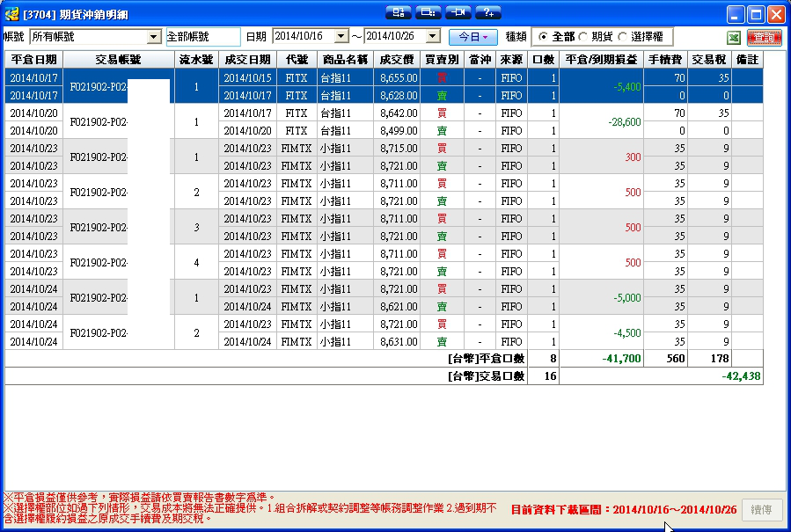This screenshot has height=532, width=791.
Task: Click the price cell 8,628.00
Action: pos(399,95)
